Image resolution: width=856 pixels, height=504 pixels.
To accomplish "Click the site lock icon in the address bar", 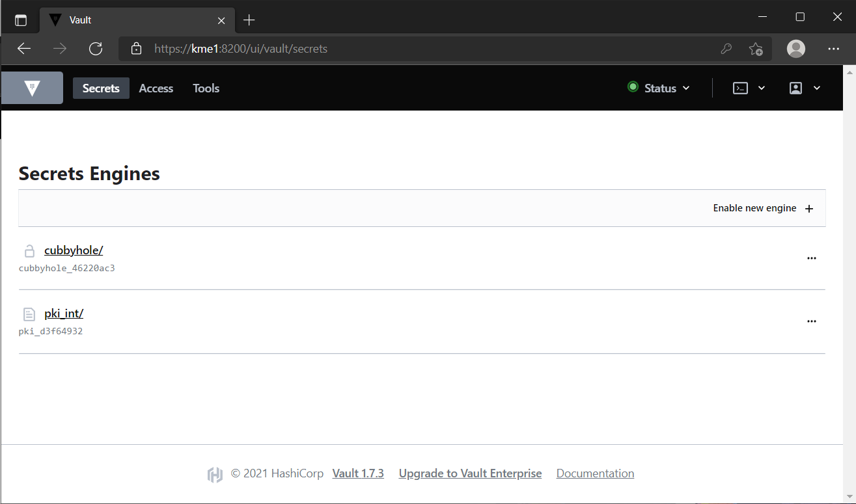I will click(x=136, y=49).
